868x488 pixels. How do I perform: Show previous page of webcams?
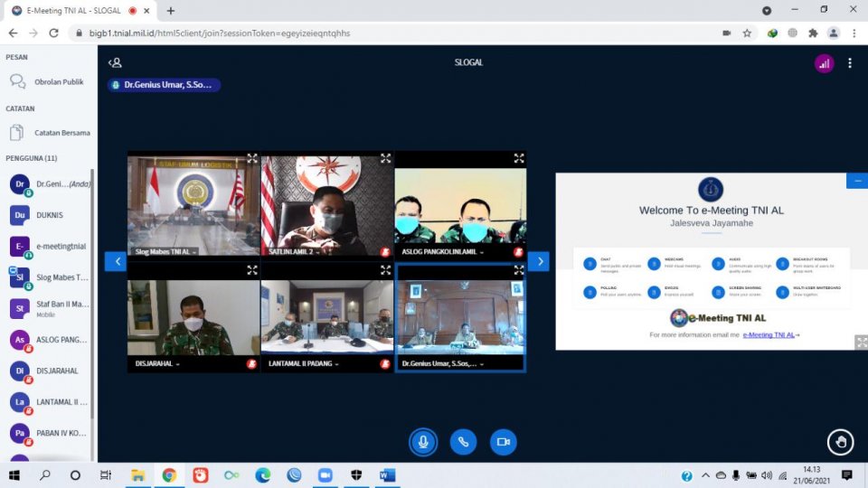click(116, 261)
